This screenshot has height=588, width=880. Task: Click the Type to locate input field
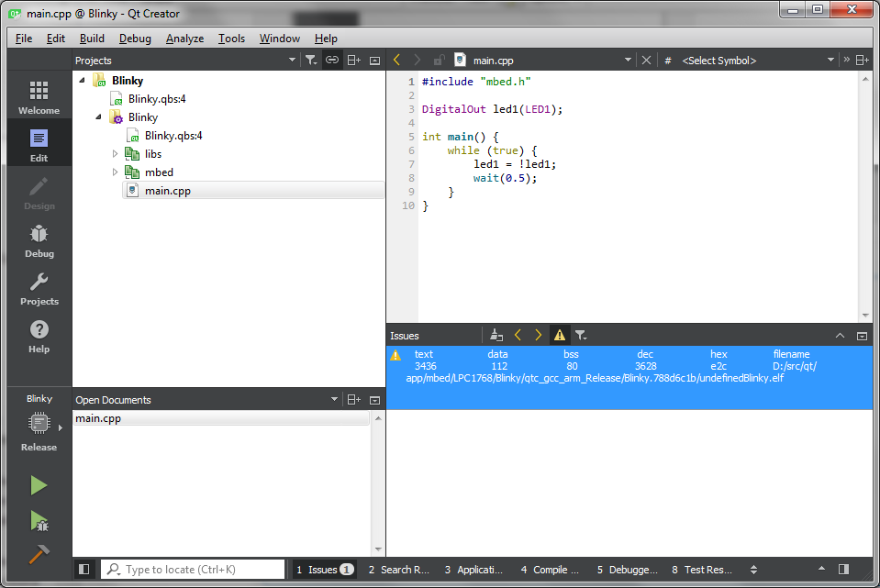[x=193, y=569]
